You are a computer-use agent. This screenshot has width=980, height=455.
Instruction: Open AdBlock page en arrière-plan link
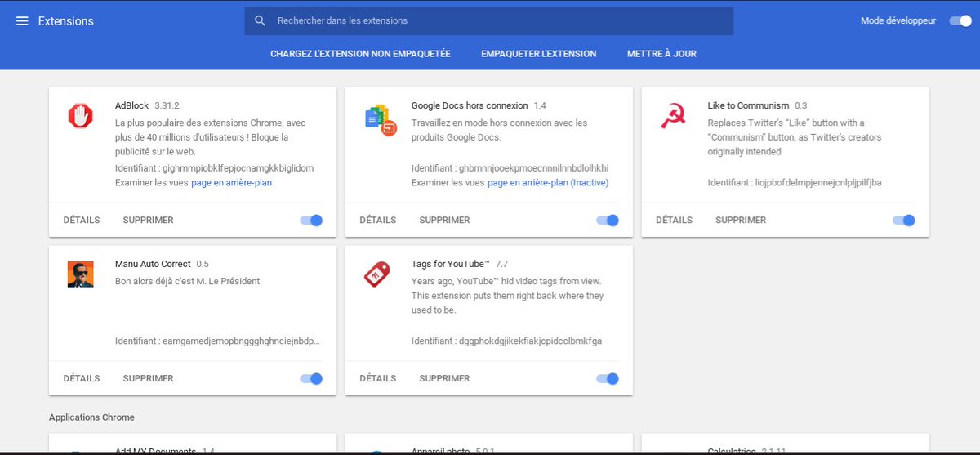point(232,183)
